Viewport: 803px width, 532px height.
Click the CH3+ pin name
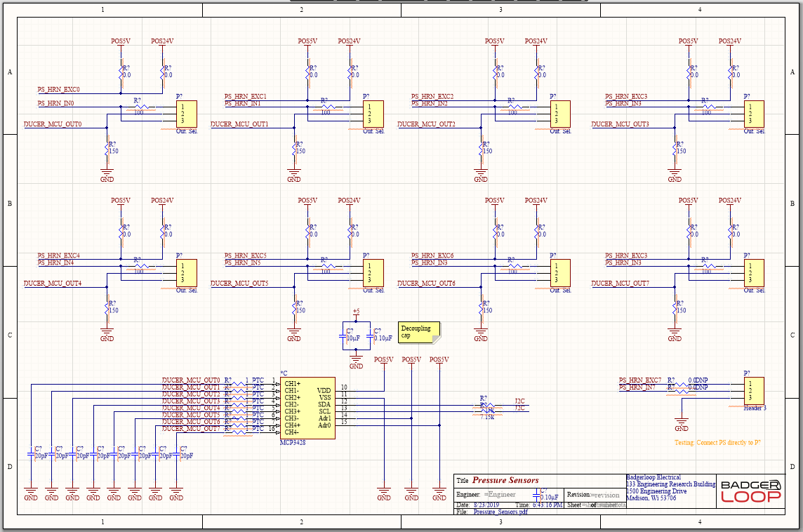coord(293,411)
